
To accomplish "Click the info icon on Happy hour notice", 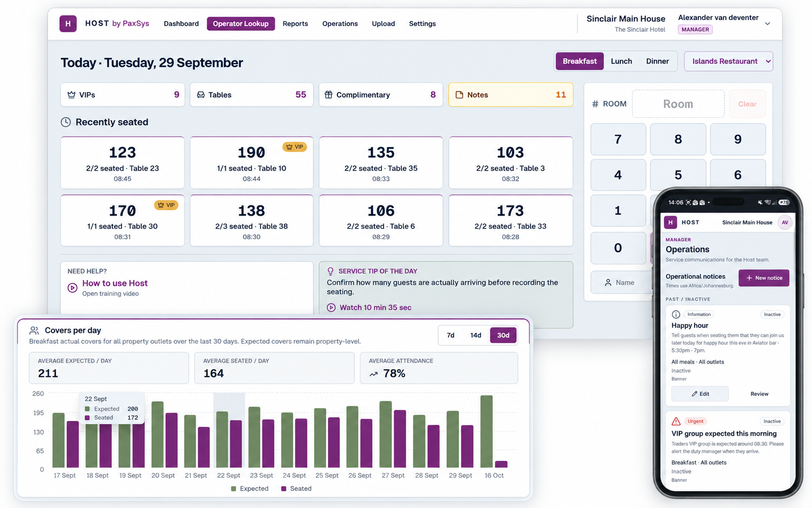I will 676,314.
